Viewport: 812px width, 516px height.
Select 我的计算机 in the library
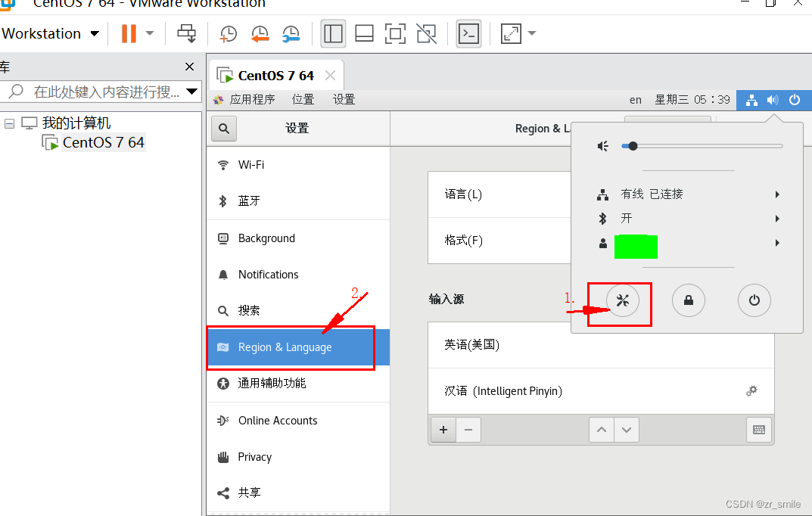coord(76,123)
